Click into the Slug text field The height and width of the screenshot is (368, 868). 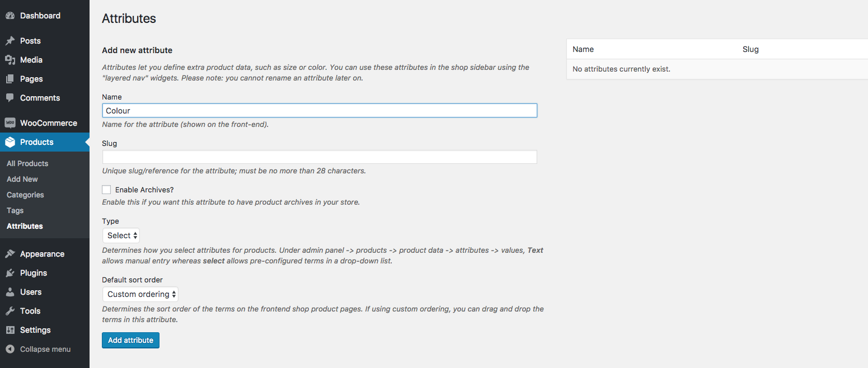click(x=320, y=157)
